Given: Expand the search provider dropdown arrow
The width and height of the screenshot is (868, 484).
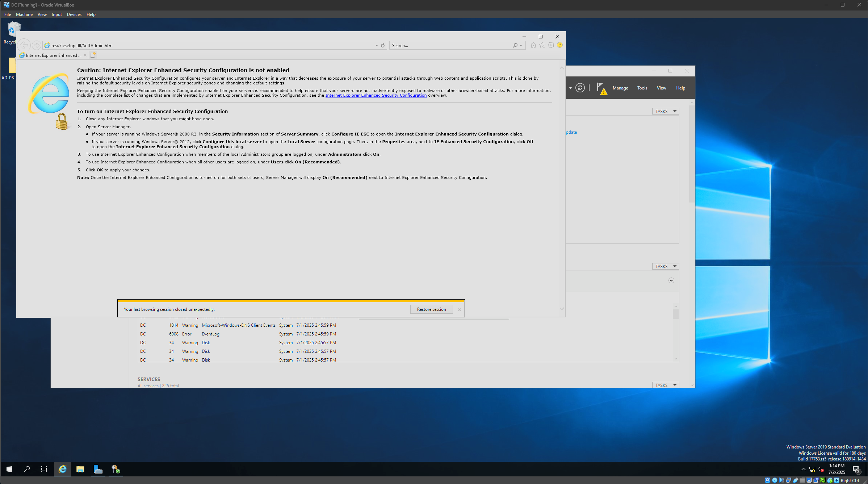Looking at the screenshot, I should [x=521, y=46].
